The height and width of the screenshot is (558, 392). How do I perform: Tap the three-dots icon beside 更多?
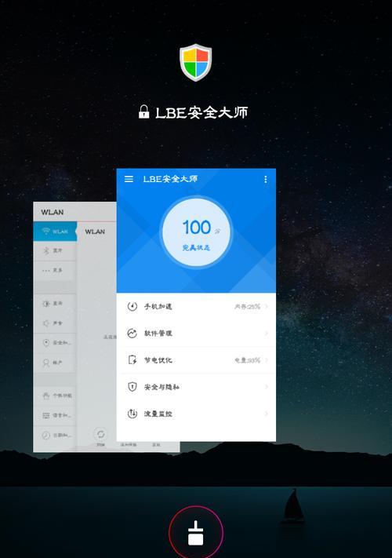[x=45, y=271]
